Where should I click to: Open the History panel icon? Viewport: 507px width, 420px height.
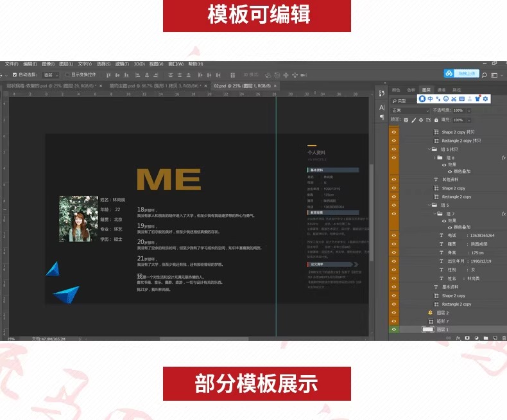382,93
